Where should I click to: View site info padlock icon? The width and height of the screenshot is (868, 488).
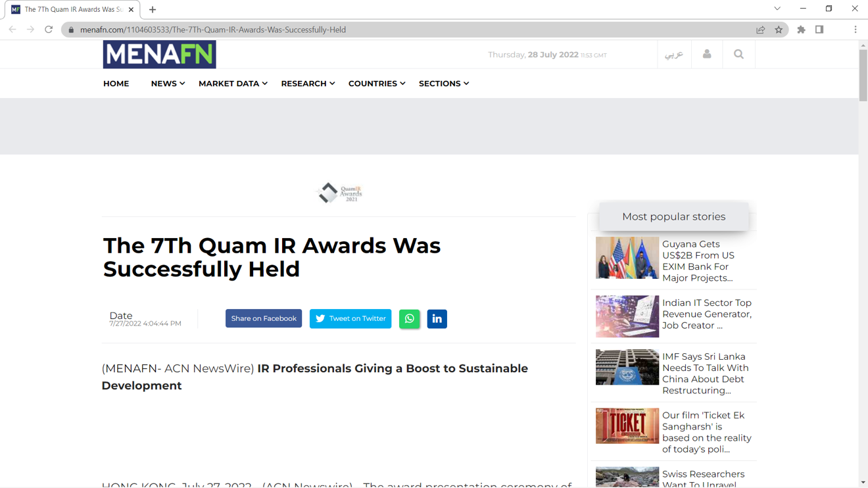click(71, 30)
